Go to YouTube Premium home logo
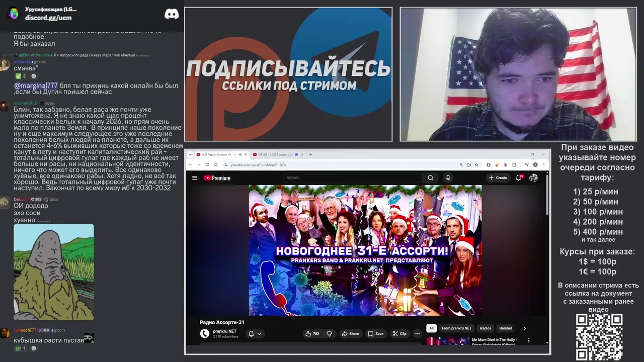This screenshot has width=644, height=362. point(217,177)
